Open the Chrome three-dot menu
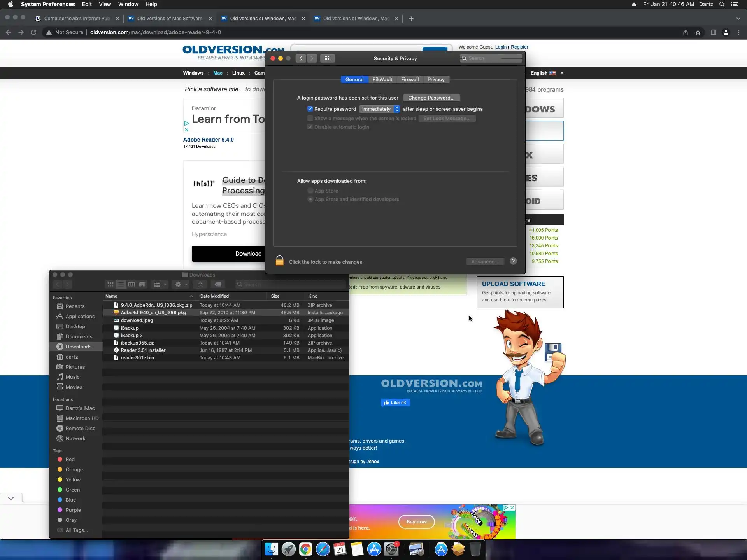747x560 pixels. pos(738,32)
